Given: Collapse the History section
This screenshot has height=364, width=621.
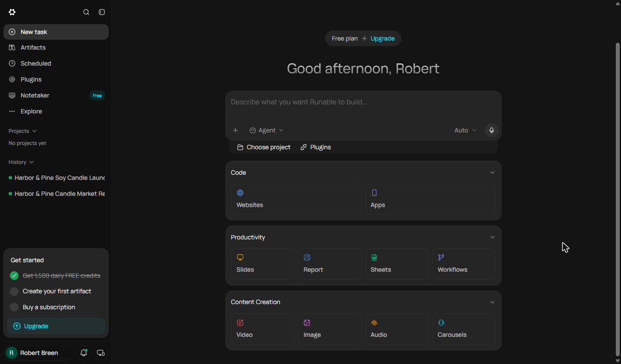Looking at the screenshot, I should [x=21, y=162].
